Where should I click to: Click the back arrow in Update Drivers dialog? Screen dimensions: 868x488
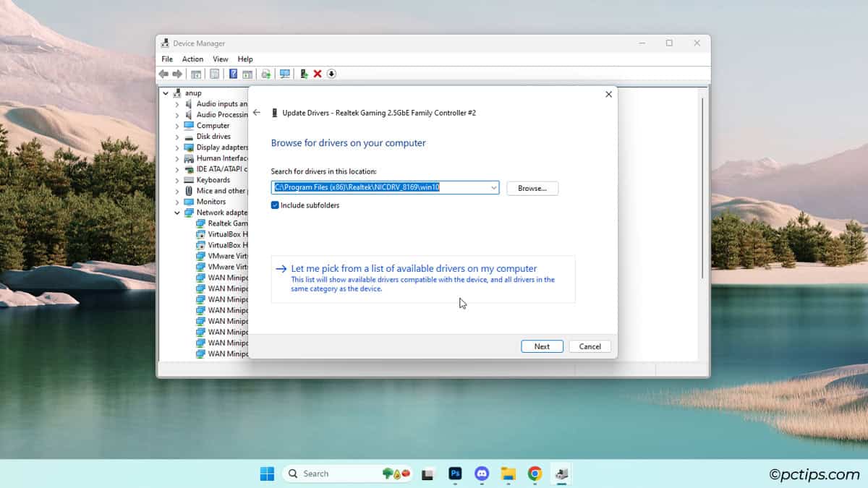click(x=257, y=113)
